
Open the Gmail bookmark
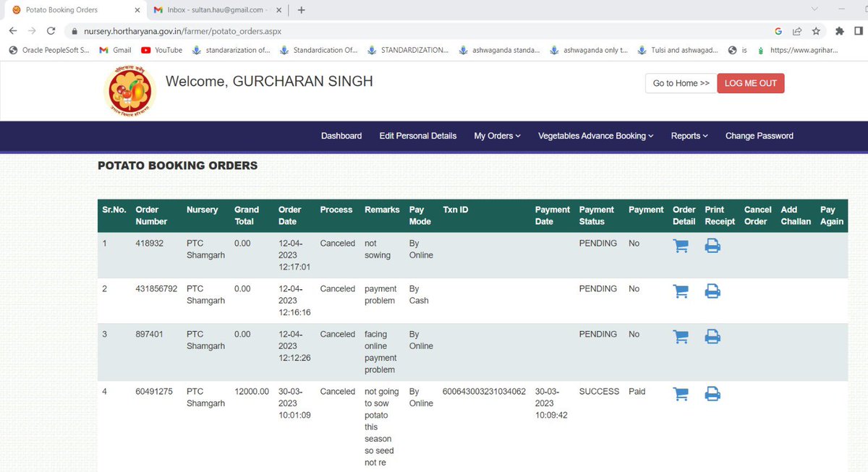click(x=116, y=50)
